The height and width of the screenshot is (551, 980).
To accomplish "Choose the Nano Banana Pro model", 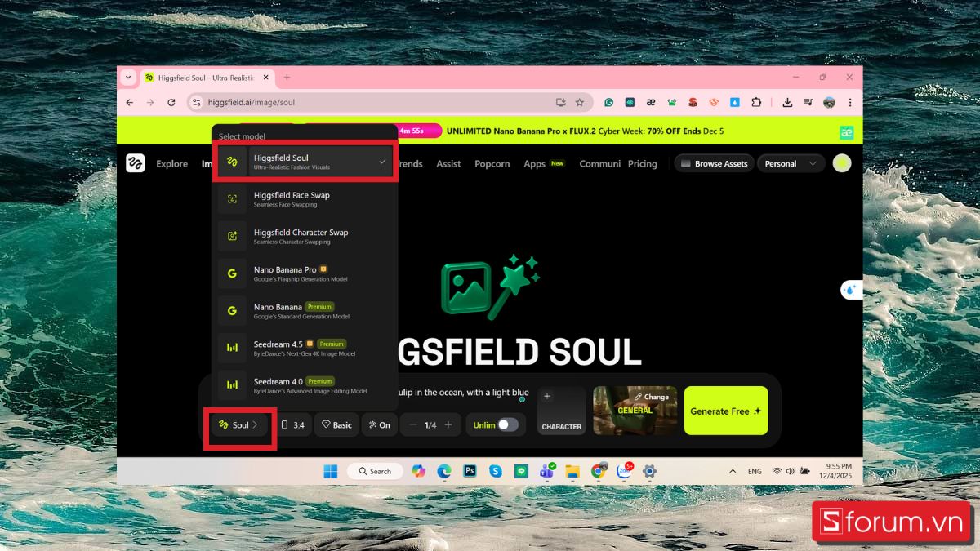I will [305, 273].
